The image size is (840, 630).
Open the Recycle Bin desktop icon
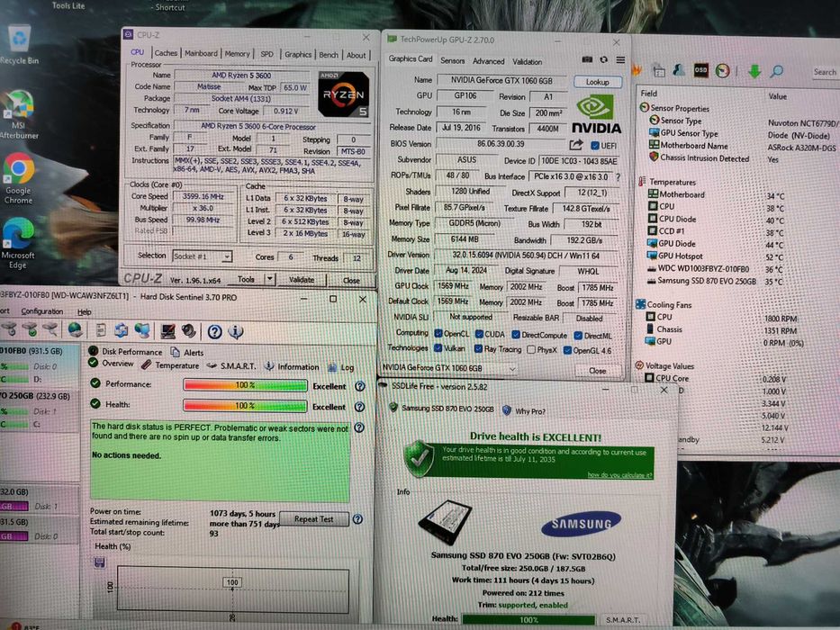tap(19, 44)
